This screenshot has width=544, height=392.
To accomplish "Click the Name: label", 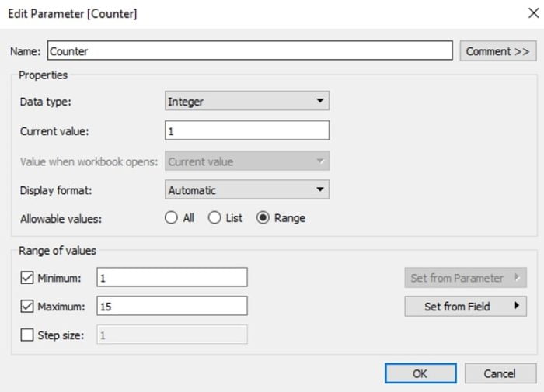I will (x=26, y=51).
